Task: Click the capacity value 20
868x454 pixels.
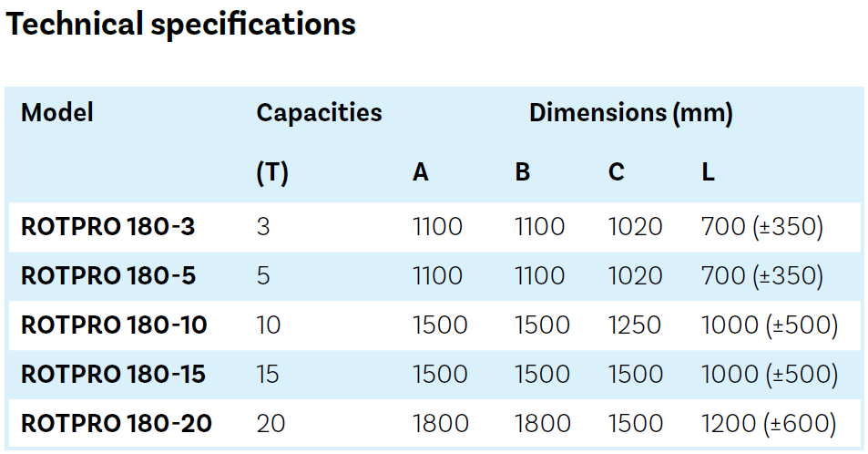Action: (271, 424)
